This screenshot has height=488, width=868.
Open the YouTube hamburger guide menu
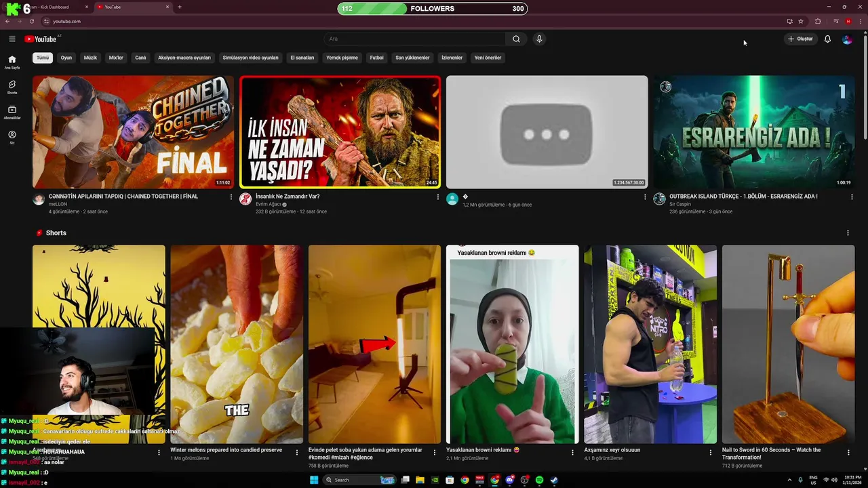12,39
